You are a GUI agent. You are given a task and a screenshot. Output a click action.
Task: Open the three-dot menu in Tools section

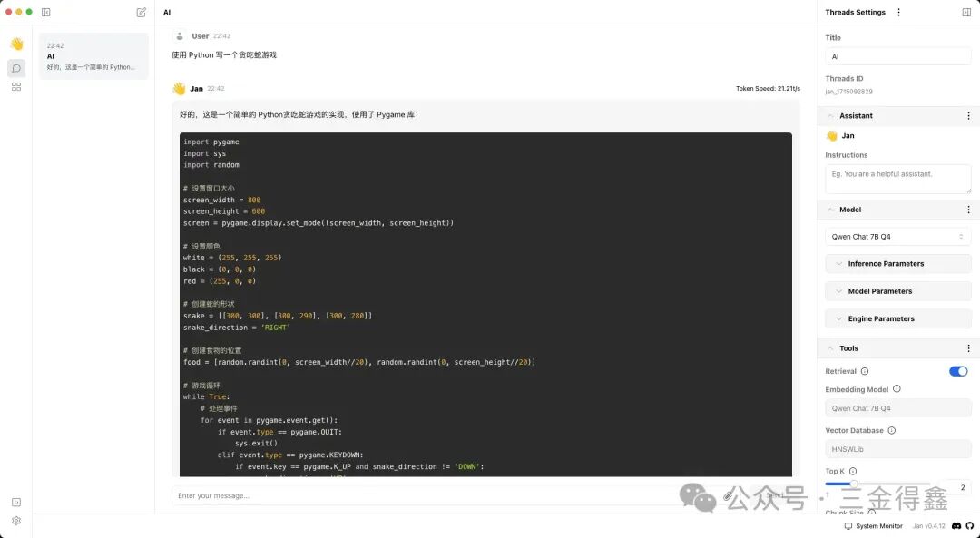968,348
